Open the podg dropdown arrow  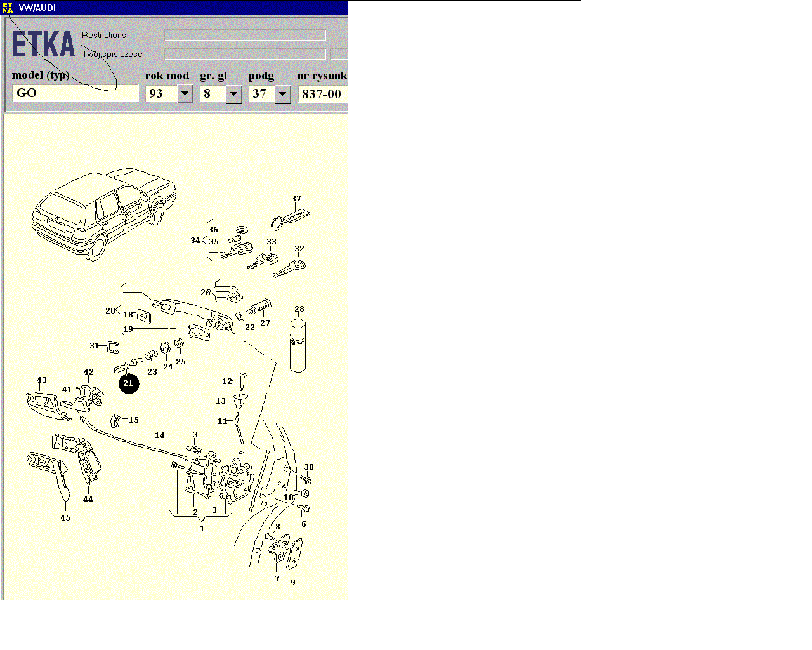click(282, 94)
